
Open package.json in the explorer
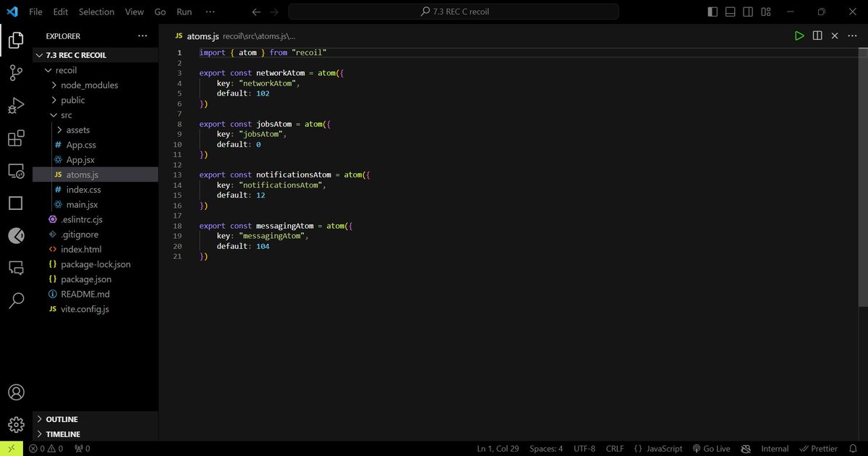95,279
